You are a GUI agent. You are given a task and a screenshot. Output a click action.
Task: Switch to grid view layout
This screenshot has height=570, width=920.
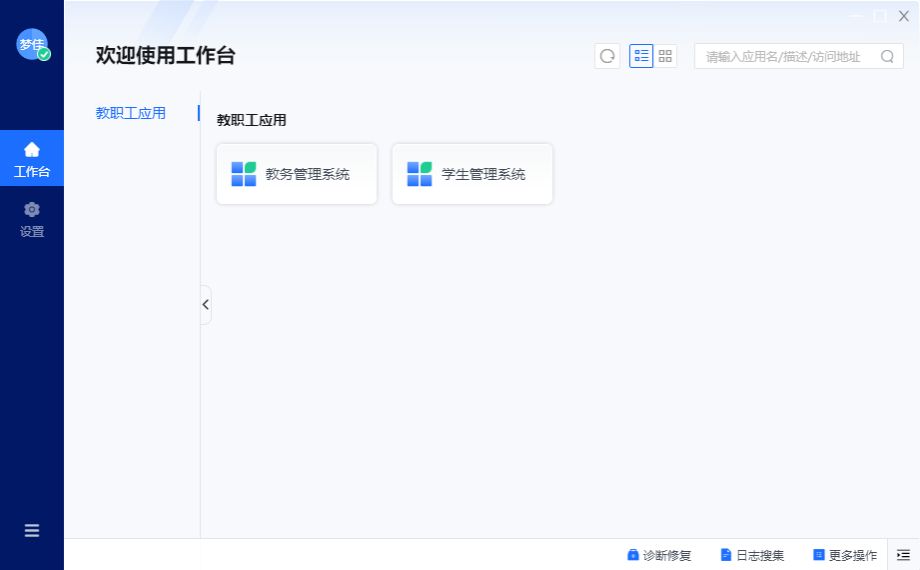665,56
